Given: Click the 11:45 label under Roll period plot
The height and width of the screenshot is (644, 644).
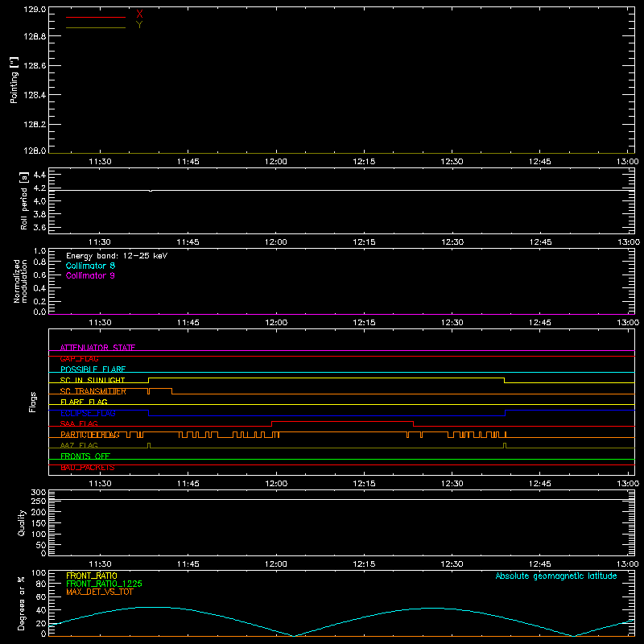Looking at the screenshot, I should pyautogui.click(x=188, y=242).
